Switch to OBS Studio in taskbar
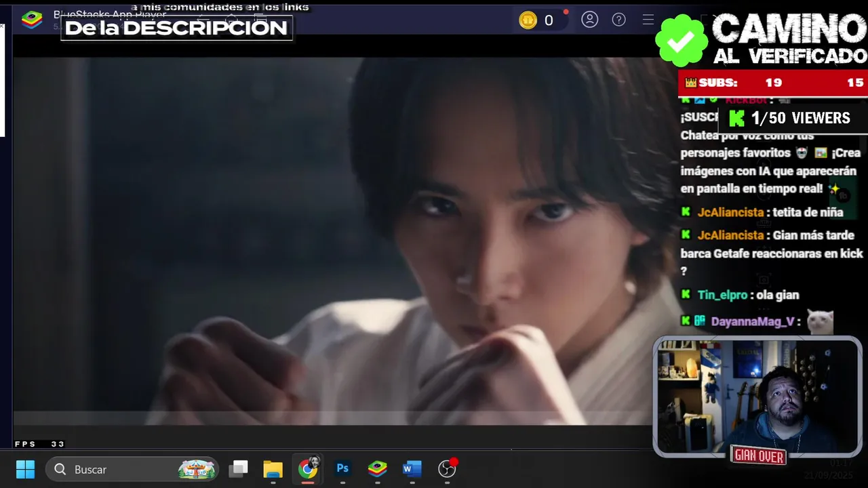The height and width of the screenshot is (488, 868). 447,469
